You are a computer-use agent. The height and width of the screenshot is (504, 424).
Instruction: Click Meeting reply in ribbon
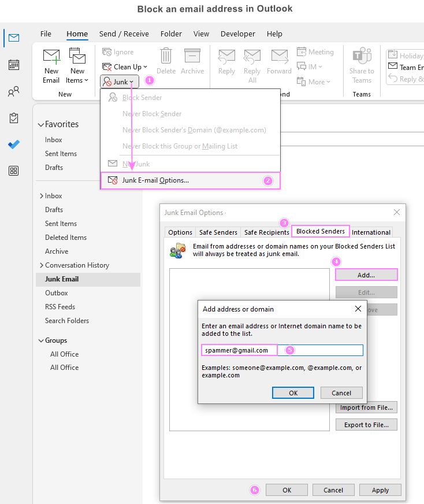pyautogui.click(x=315, y=52)
